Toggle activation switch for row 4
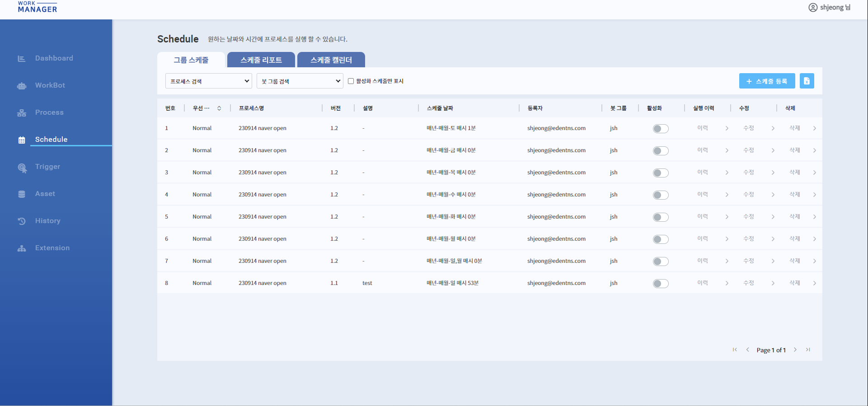Image resolution: width=868 pixels, height=406 pixels. tap(661, 195)
